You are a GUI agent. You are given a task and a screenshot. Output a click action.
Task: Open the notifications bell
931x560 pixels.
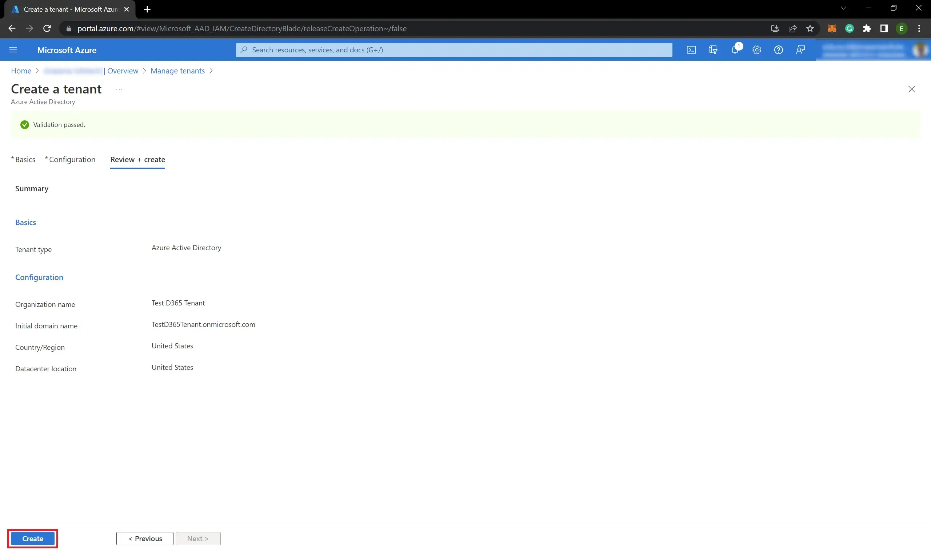point(735,50)
